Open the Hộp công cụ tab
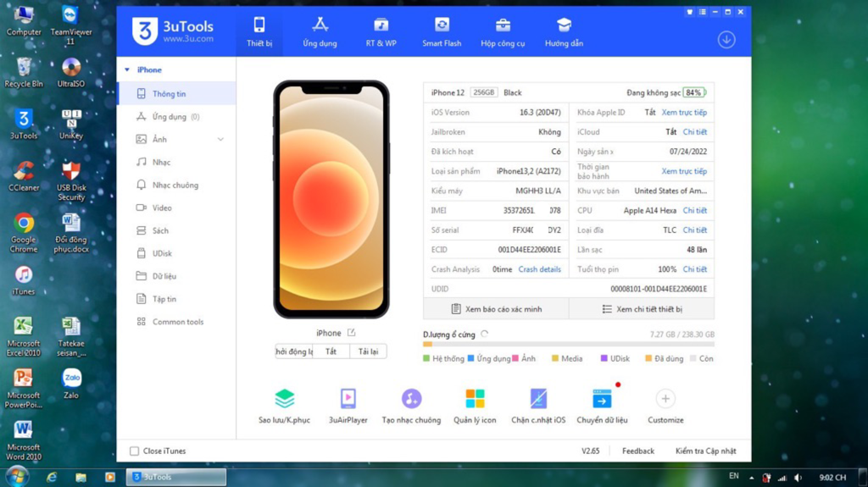This screenshot has height=487, width=868. [503, 32]
